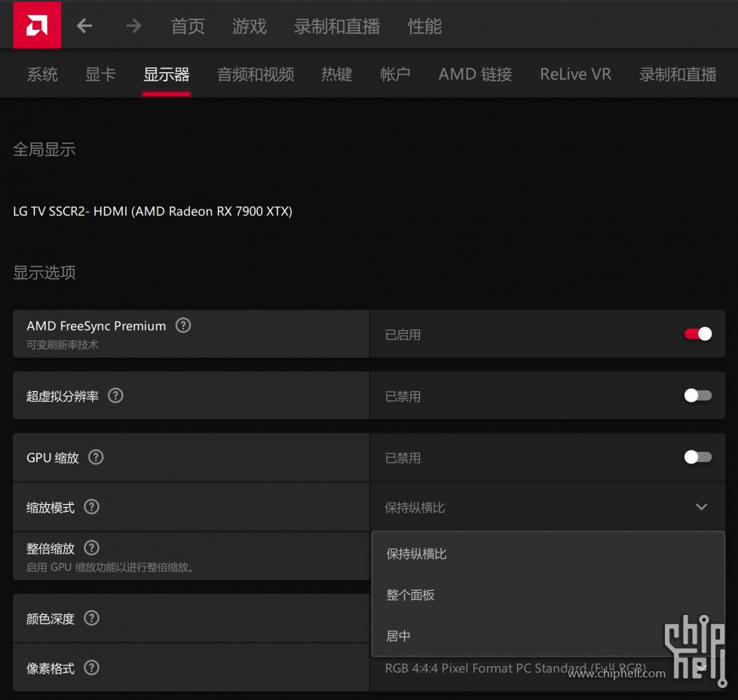This screenshot has height=700, width=738.
Task: Open help icon for 缩放模式
Action: [91, 506]
